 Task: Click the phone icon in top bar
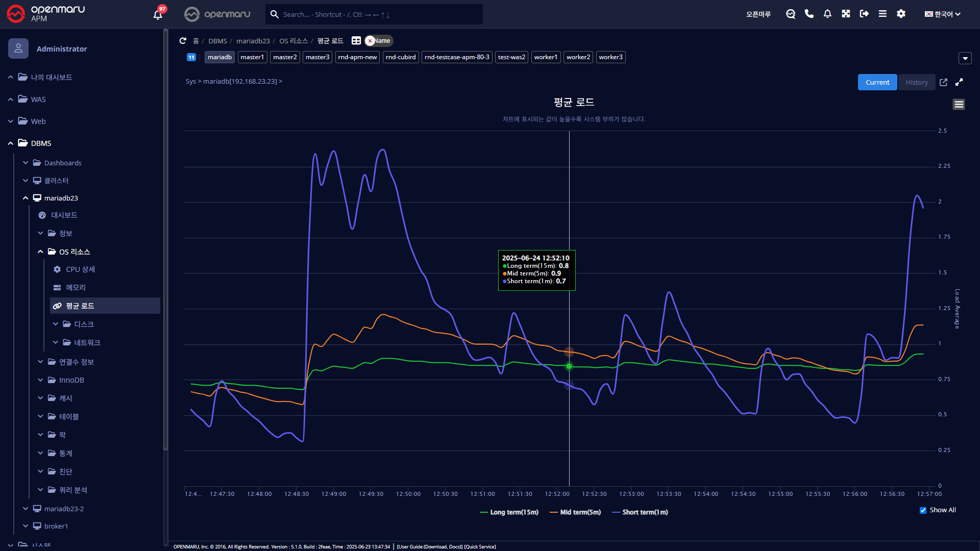pyautogui.click(x=809, y=14)
